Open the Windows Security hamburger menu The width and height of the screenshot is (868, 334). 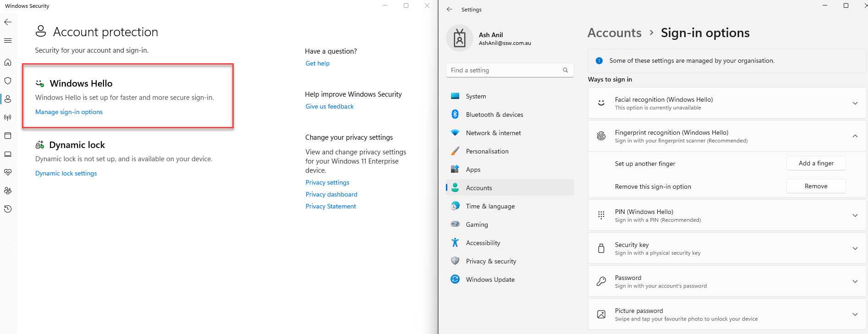[8, 41]
